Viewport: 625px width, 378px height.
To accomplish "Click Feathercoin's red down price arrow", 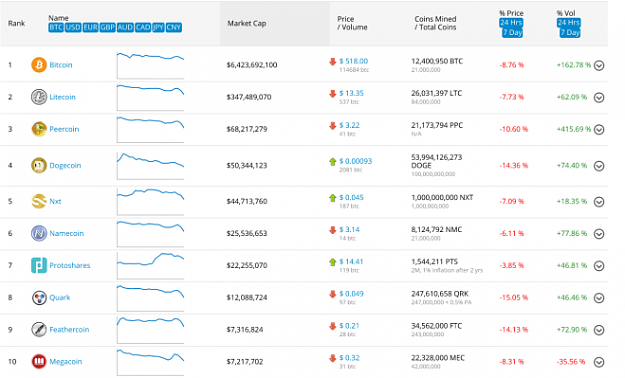I will [332, 326].
